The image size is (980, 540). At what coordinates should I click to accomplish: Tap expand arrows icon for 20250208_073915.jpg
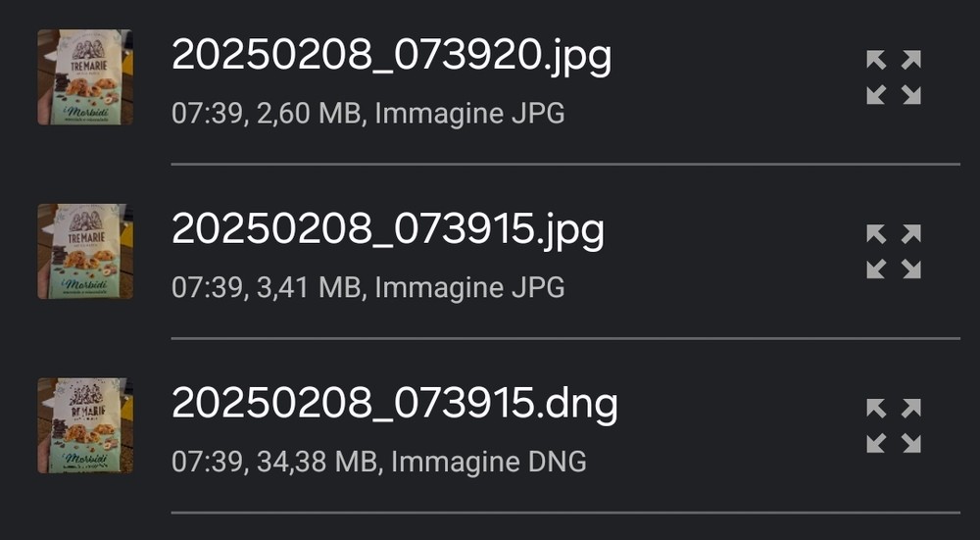tap(894, 251)
